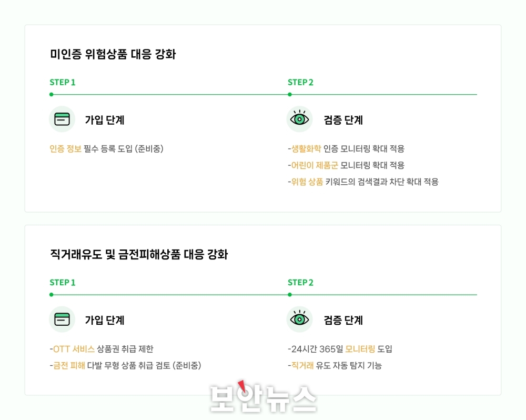Click the card icon in the bottom 가입 단계 section
This screenshot has width=526, height=420.
tap(62, 319)
